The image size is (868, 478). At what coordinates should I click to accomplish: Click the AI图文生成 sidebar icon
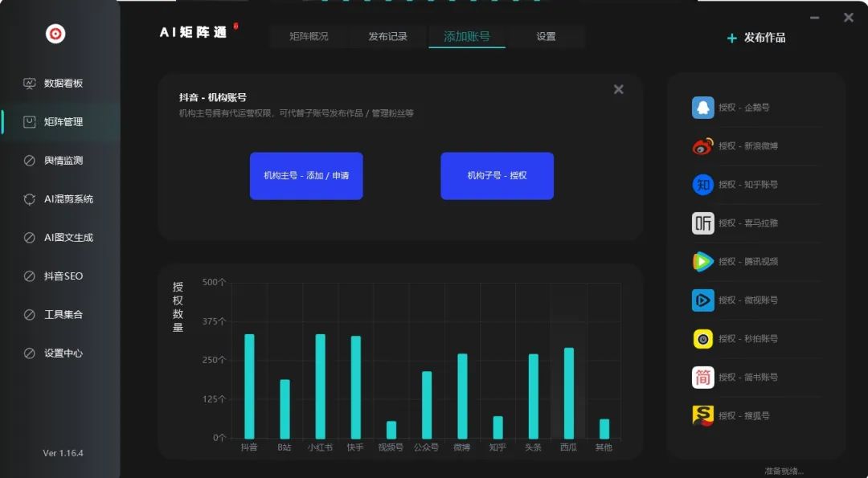pyautogui.click(x=30, y=237)
